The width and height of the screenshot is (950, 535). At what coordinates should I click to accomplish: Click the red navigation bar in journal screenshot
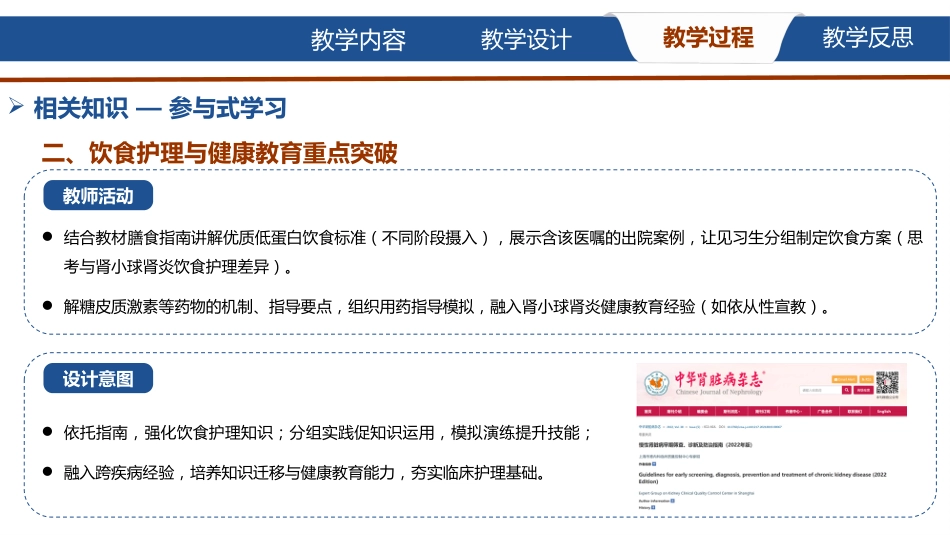point(771,411)
